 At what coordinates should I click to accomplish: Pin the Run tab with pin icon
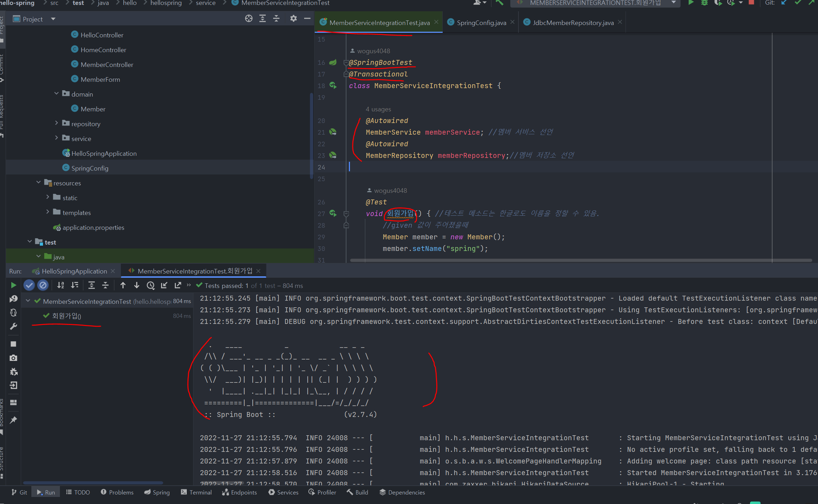coord(13,420)
